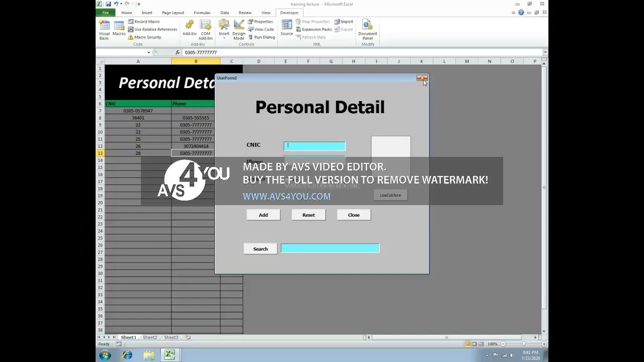Open the Document Panel
Screen dimensions: 644x362
point(368,30)
